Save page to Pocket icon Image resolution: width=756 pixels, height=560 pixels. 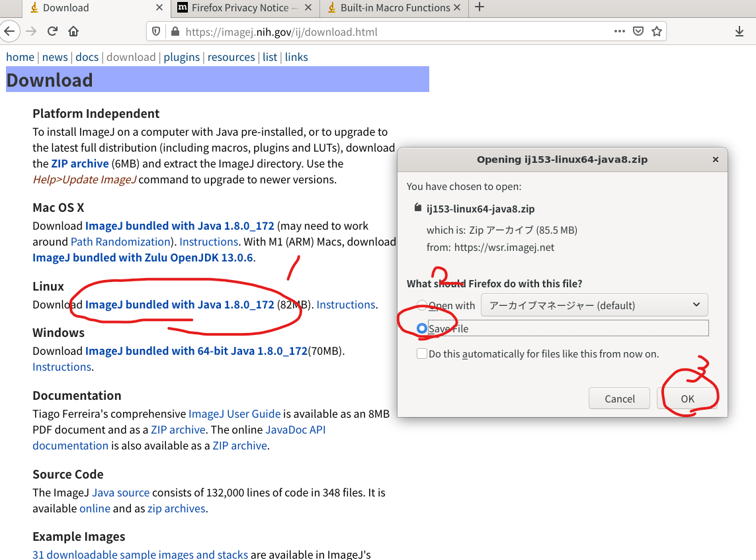click(638, 31)
